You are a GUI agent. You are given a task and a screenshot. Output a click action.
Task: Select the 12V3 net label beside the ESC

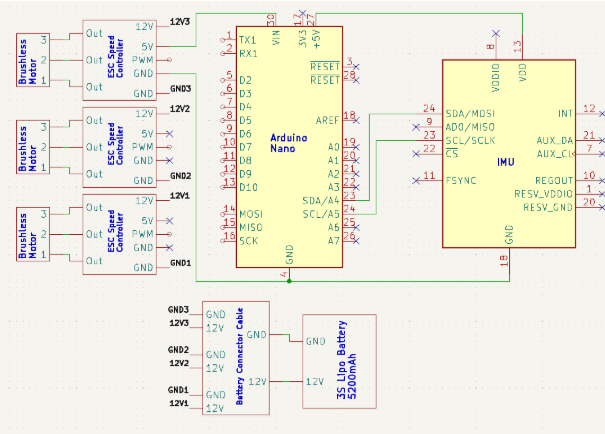(x=180, y=22)
